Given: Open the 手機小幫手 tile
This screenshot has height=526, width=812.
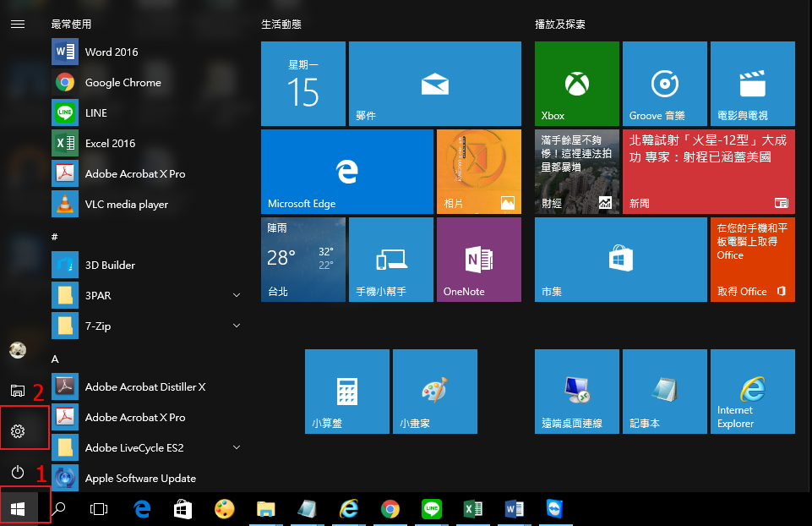Looking at the screenshot, I should [x=391, y=260].
